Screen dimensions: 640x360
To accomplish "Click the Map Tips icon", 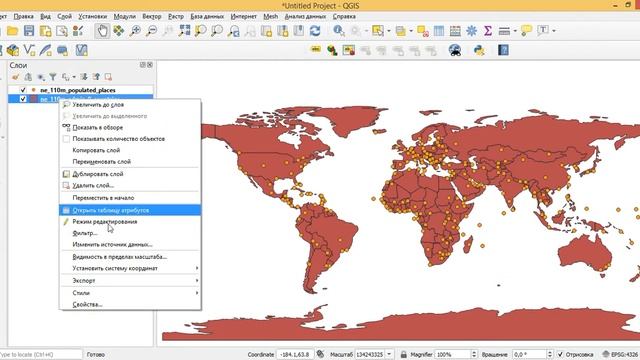I will click(527, 31).
